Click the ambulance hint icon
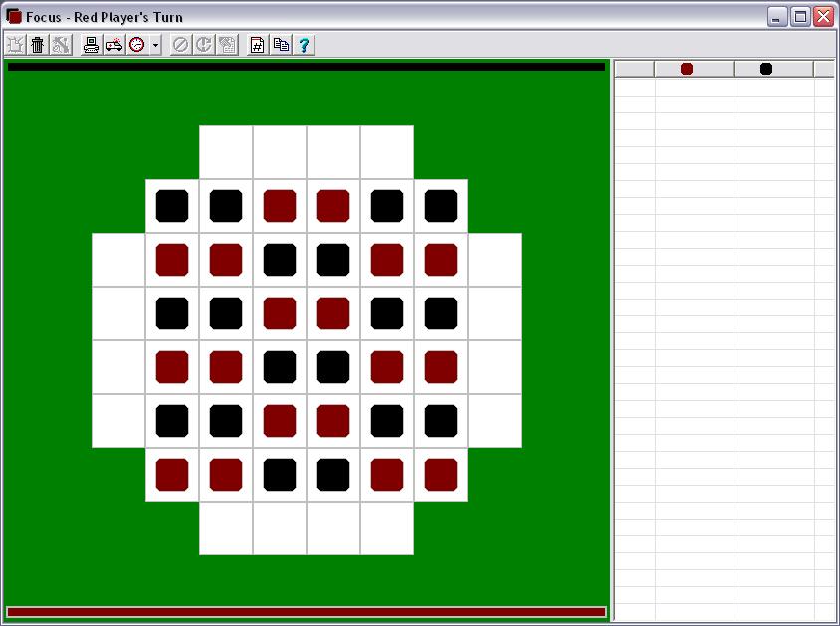840x626 pixels. click(x=114, y=45)
